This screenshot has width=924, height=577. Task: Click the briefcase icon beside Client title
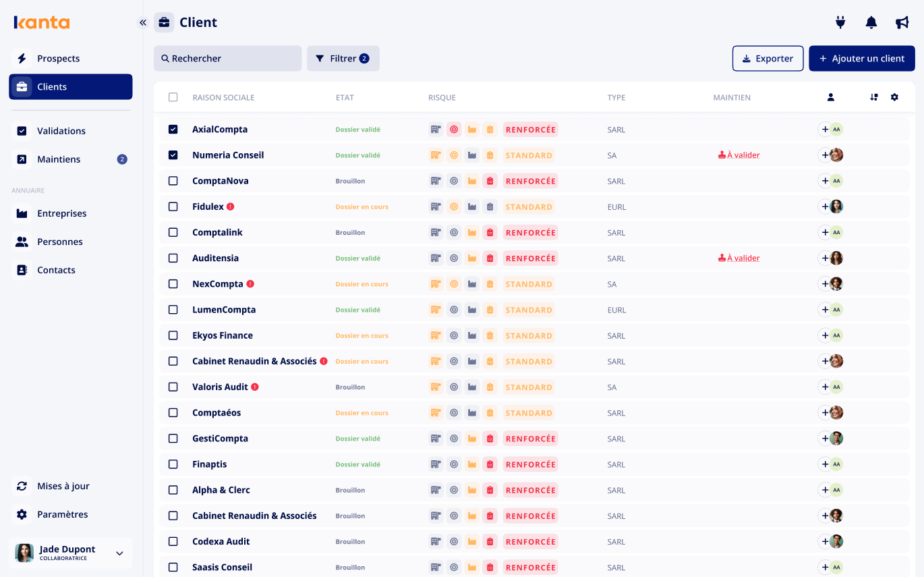(164, 22)
